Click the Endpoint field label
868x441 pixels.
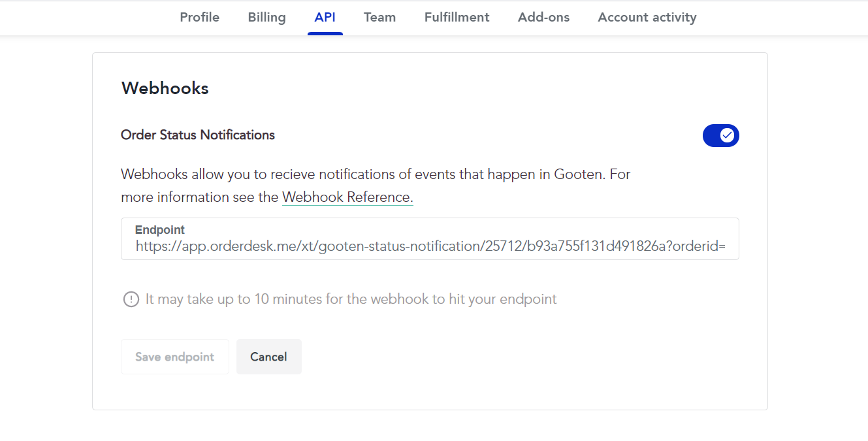(160, 230)
